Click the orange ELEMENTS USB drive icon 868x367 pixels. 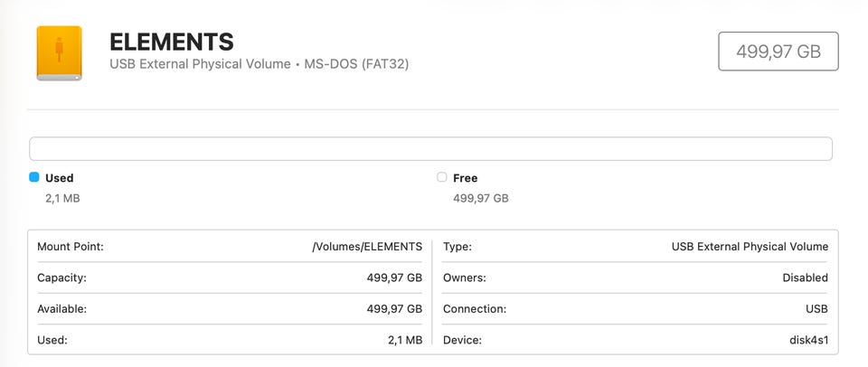click(x=60, y=53)
